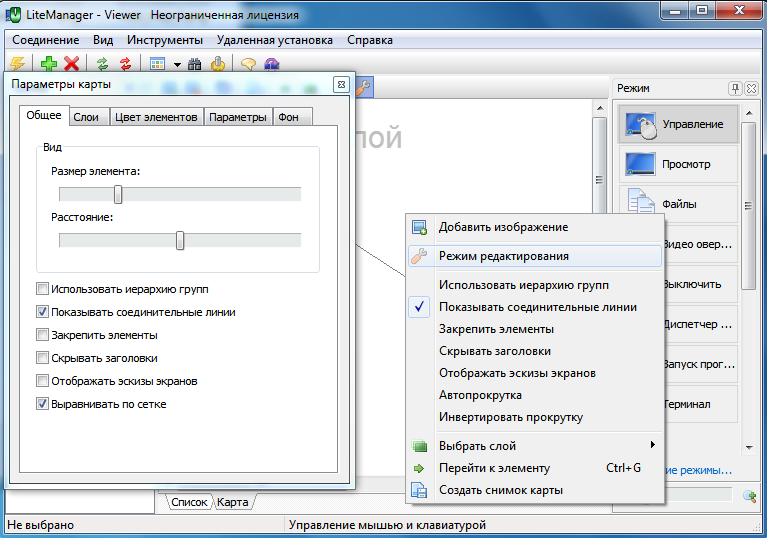Viewport: 767px width, 538px height.
Task: Click the Расстояние slider thumb
Action: tap(180, 240)
